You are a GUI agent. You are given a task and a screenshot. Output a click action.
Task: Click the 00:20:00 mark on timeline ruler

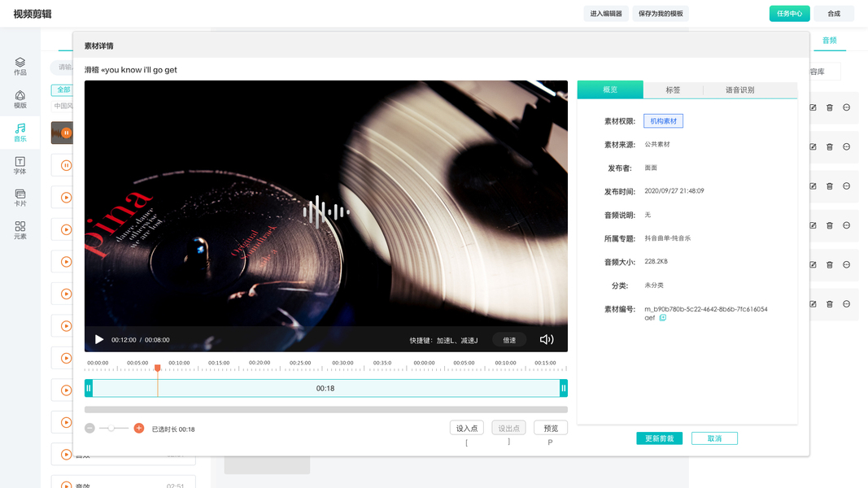tap(260, 363)
